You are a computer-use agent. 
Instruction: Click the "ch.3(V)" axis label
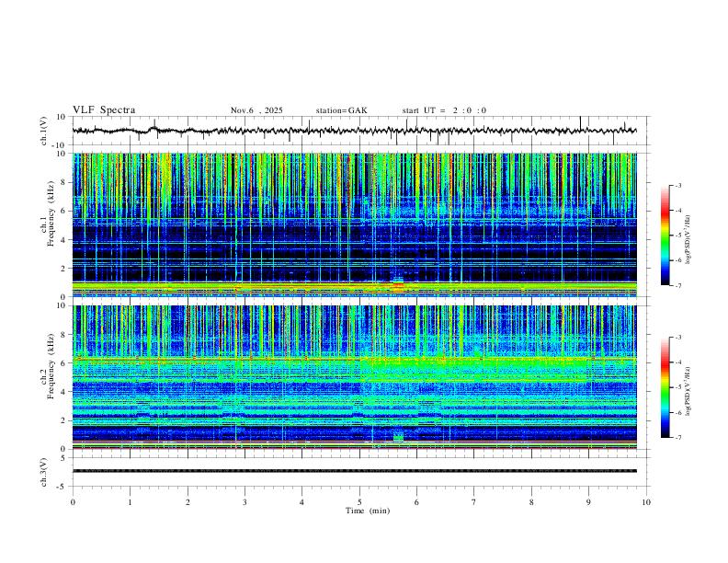click(44, 472)
